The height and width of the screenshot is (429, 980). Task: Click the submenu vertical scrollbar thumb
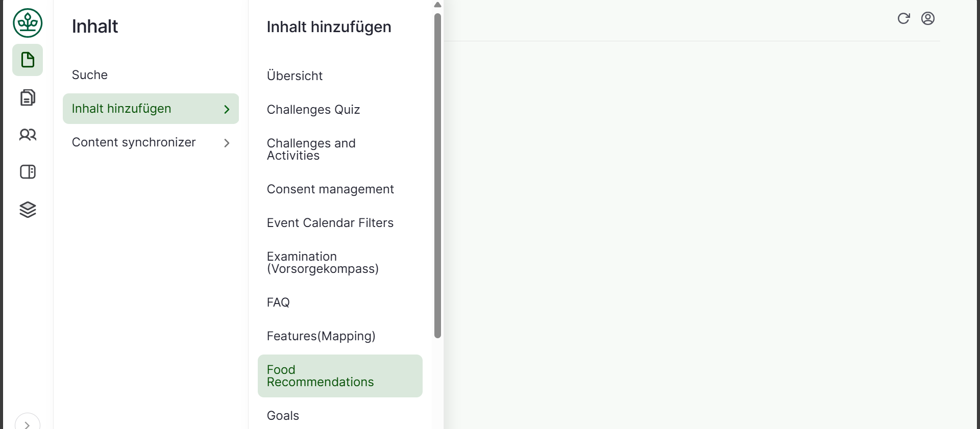437,175
